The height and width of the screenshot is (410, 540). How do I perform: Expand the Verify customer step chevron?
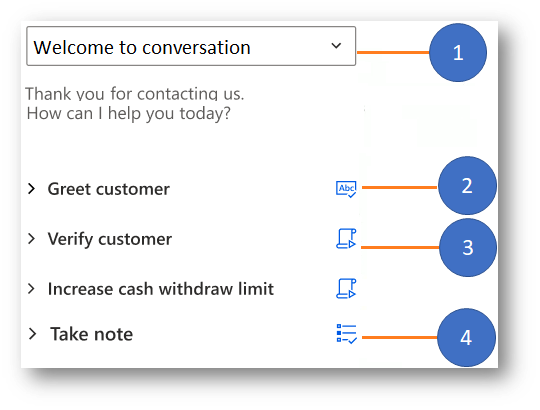[32, 239]
